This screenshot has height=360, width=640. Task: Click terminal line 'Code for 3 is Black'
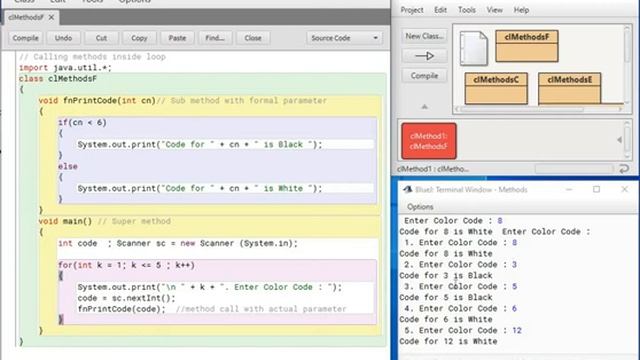pos(446,276)
